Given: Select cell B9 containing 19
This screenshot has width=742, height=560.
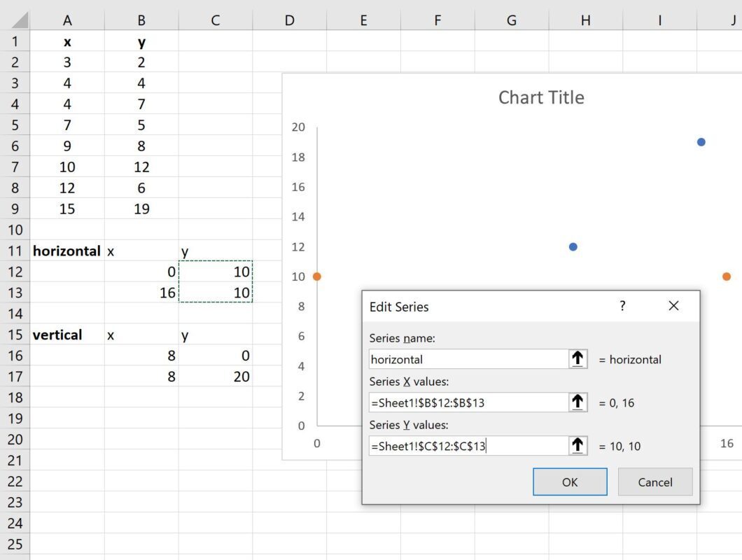Looking at the screenshot, I should [141, 209].
